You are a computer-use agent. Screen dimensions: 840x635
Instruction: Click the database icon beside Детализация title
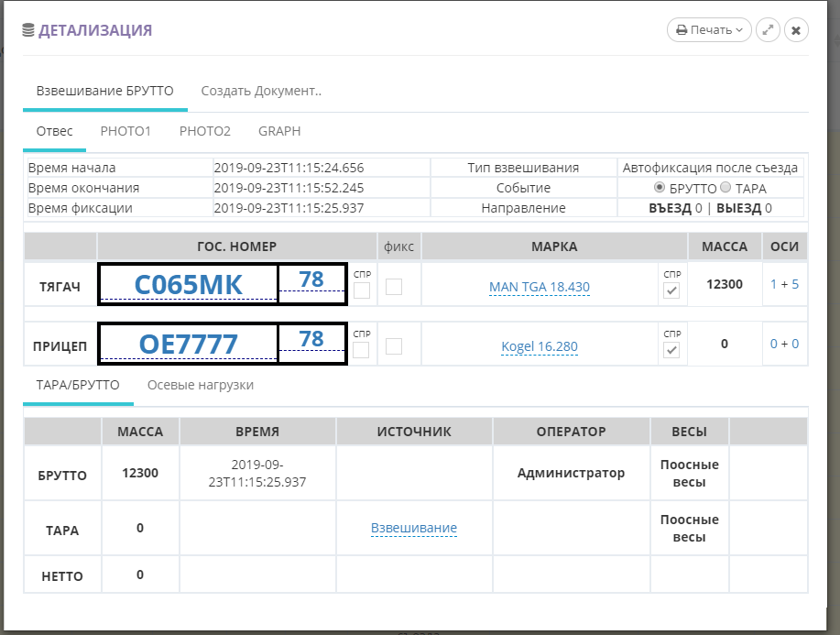coord(27,30)
